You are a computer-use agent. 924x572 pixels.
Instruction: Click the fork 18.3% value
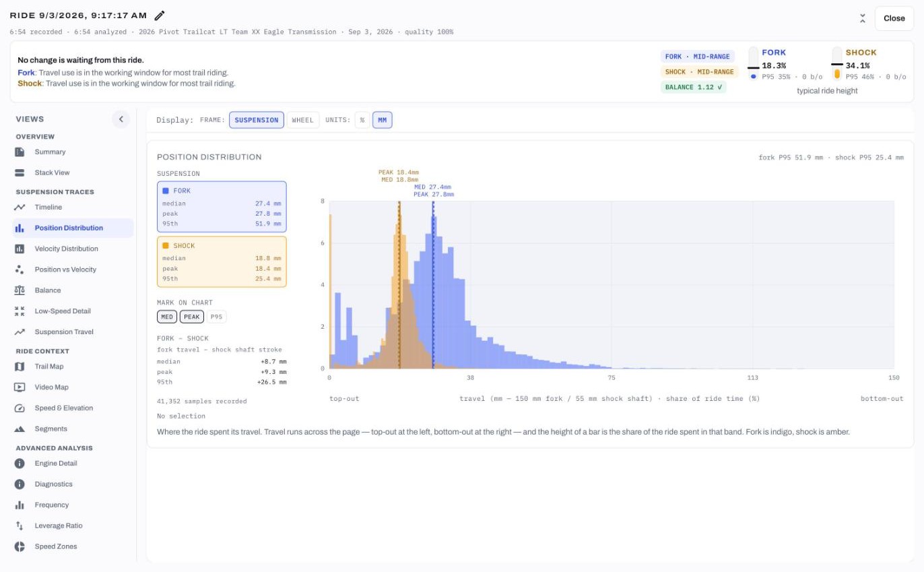click(x=774, y=65)
